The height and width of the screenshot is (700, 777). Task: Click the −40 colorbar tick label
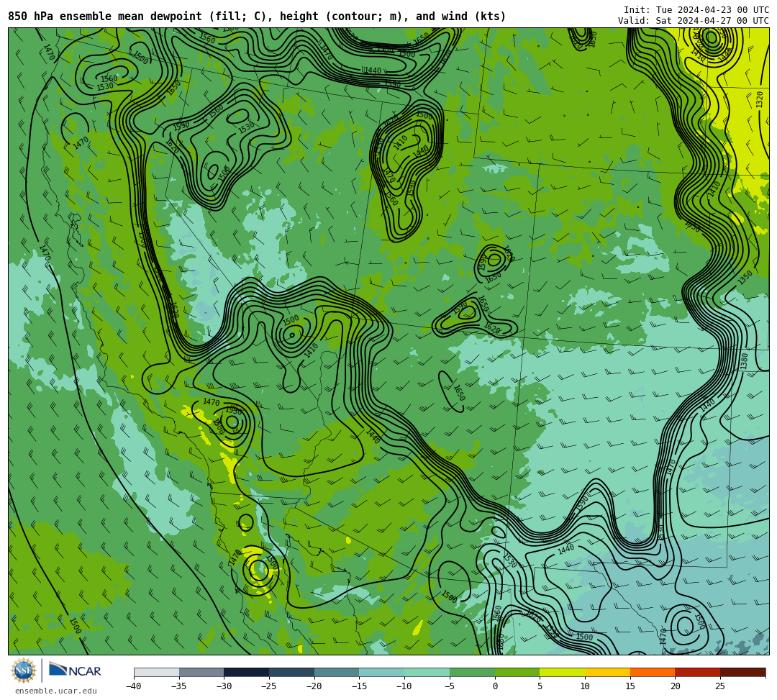pos(134,686)
